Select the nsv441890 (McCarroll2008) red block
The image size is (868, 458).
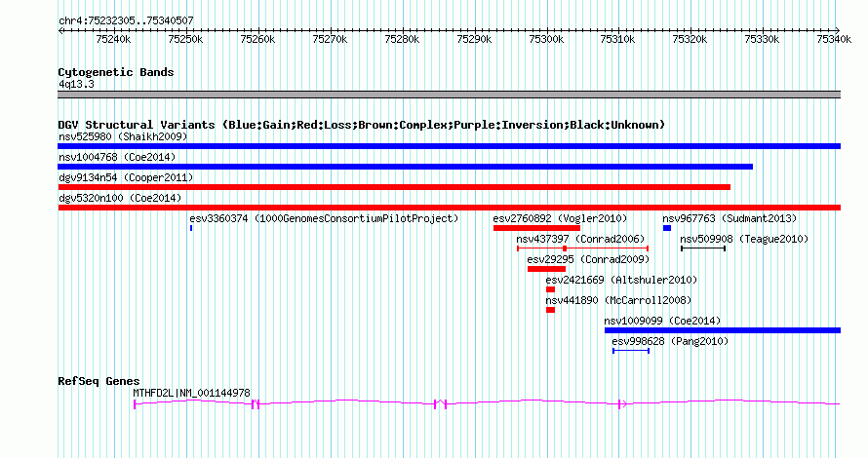(x=550, y=310)
